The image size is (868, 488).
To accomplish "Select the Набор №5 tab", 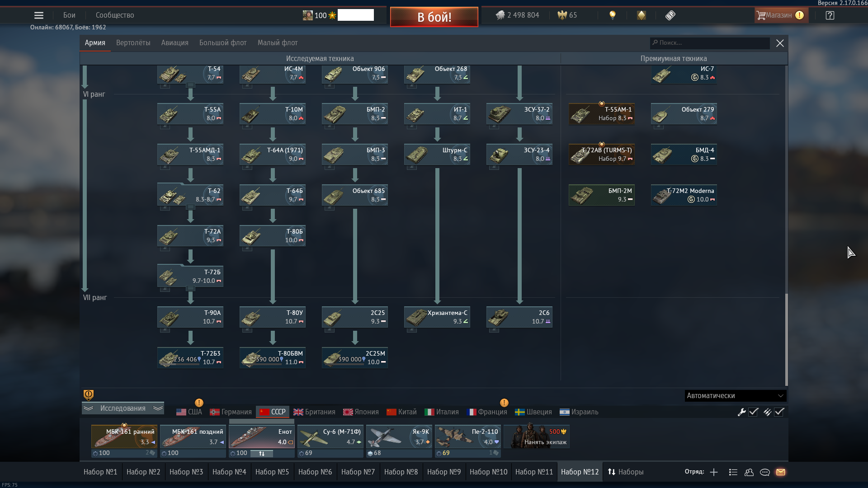I will tap(272, 472).
